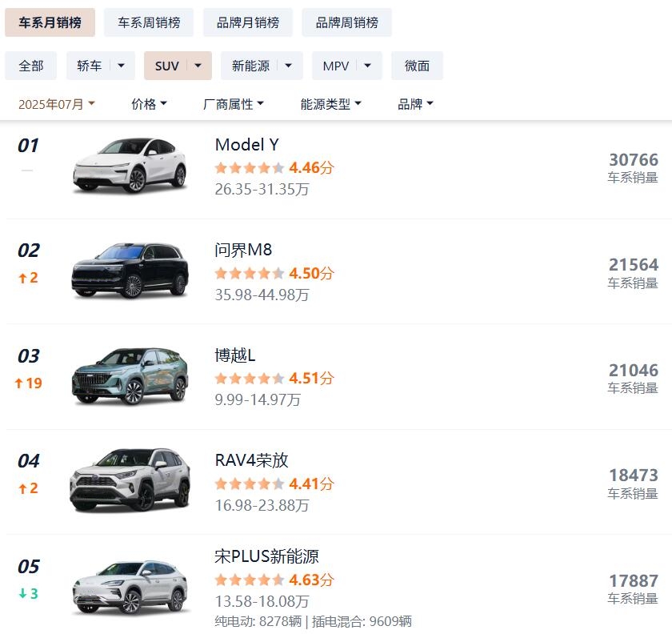Open the 新能源 filter dropdown arrow
This screenshot has width=672, height=634.
coord(289,66)
